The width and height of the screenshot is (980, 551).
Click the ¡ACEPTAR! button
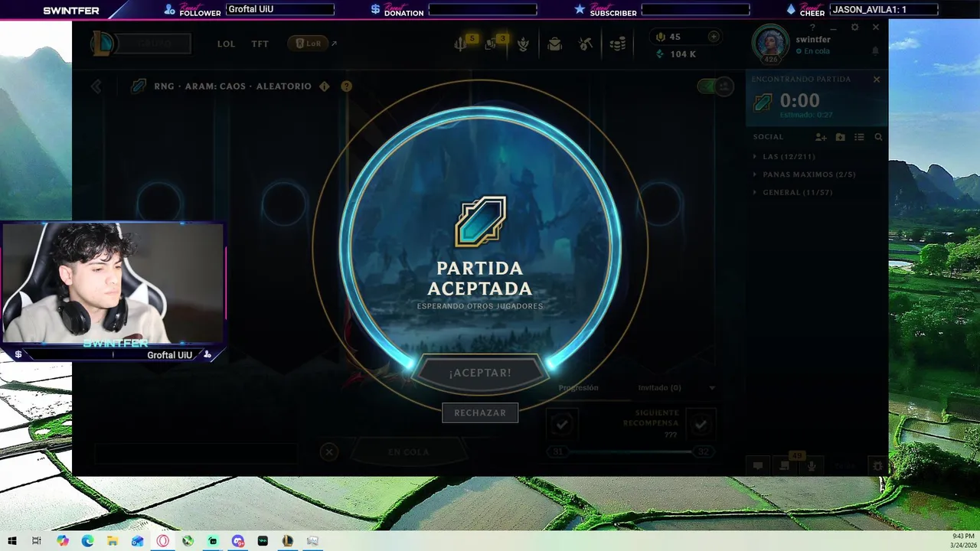pos(480,373)
